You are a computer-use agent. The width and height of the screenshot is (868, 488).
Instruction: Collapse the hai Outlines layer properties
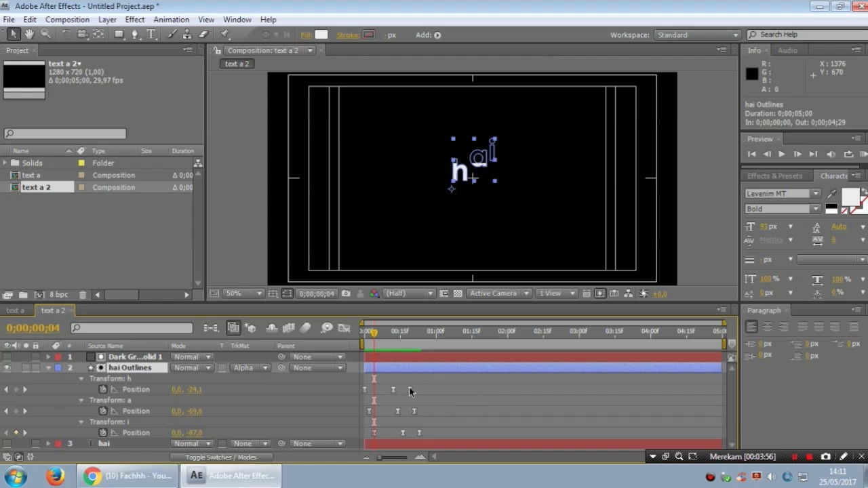click(x=48, y=367)
